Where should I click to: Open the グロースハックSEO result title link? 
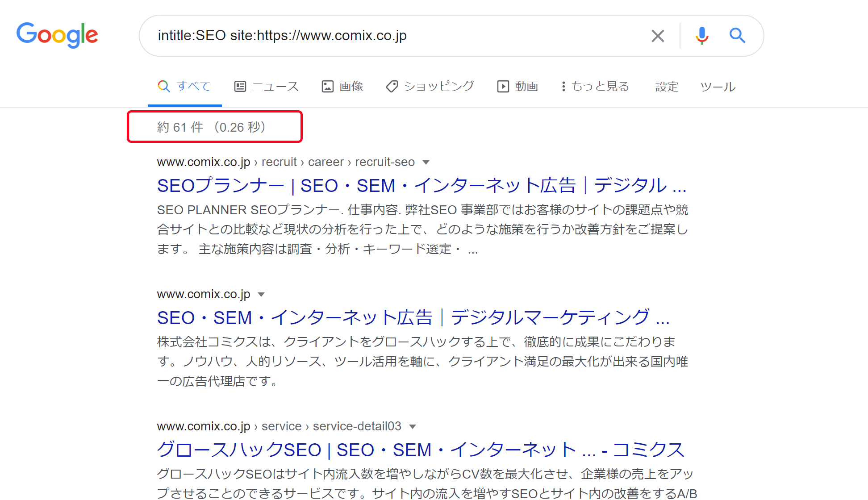click(421, 450)
